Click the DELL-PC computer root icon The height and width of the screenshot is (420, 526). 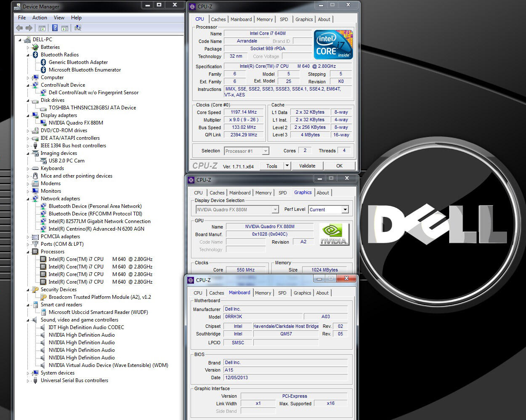pyautogui.click(x=27, y=40)
